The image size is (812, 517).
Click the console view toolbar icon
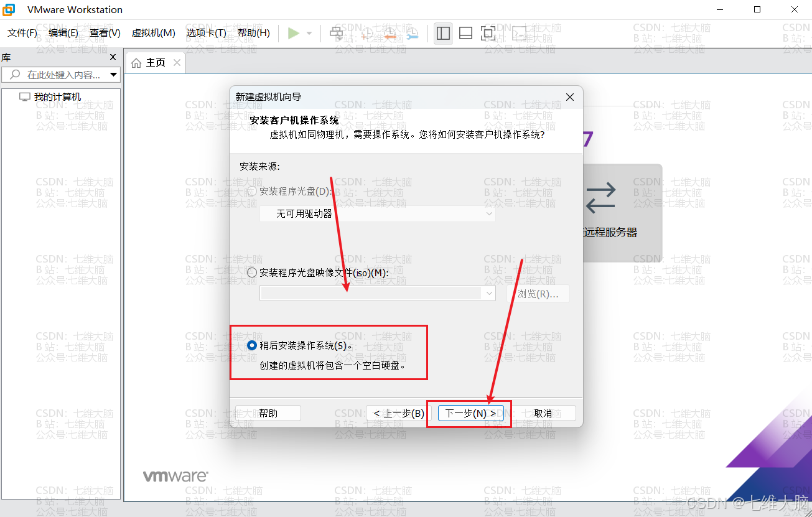pyautogui.click(x=518, y=33)
